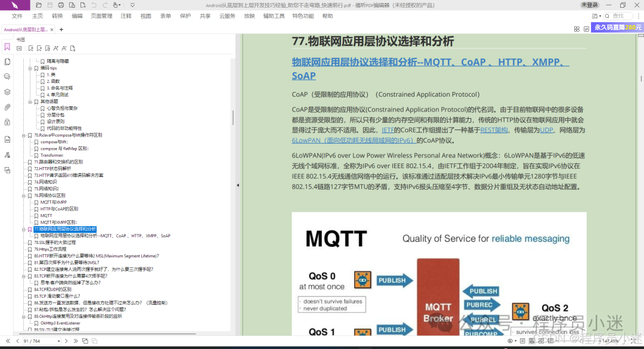This screenshot has width=644, height=349.
Task: Open the Bookmarks panel icon in left sidebar
Action: [x=7, y=47]
